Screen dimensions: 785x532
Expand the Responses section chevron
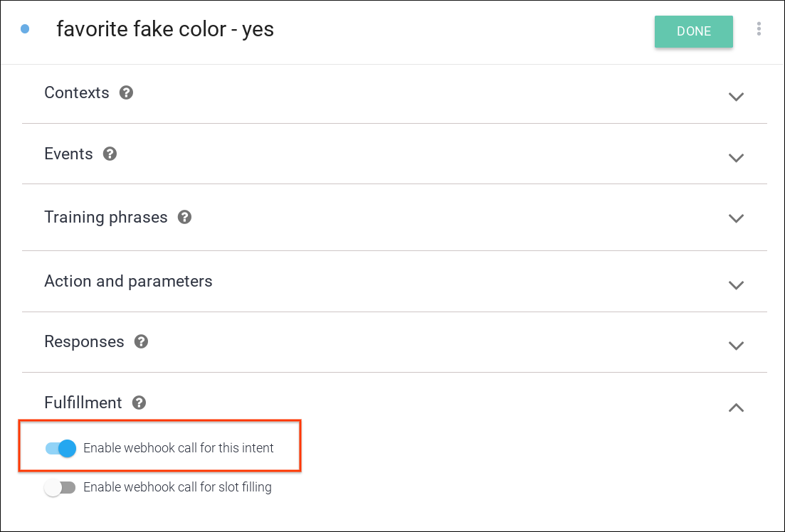736,346
